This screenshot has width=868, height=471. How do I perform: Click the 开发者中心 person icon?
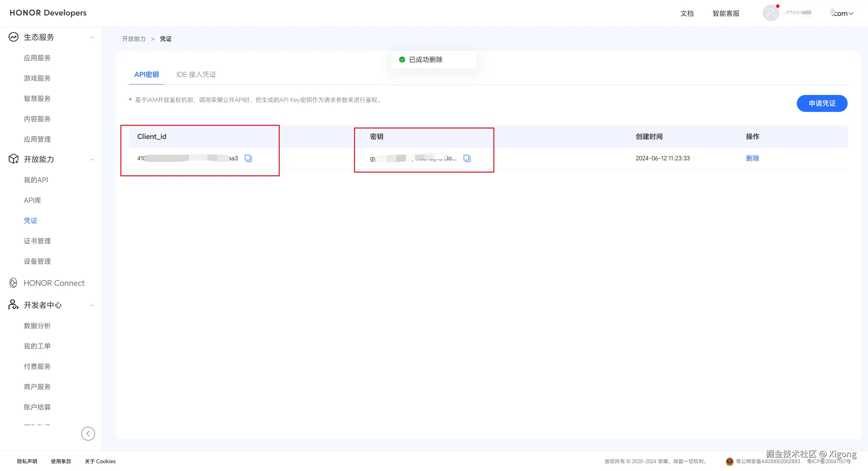click(x=14, y=305)
